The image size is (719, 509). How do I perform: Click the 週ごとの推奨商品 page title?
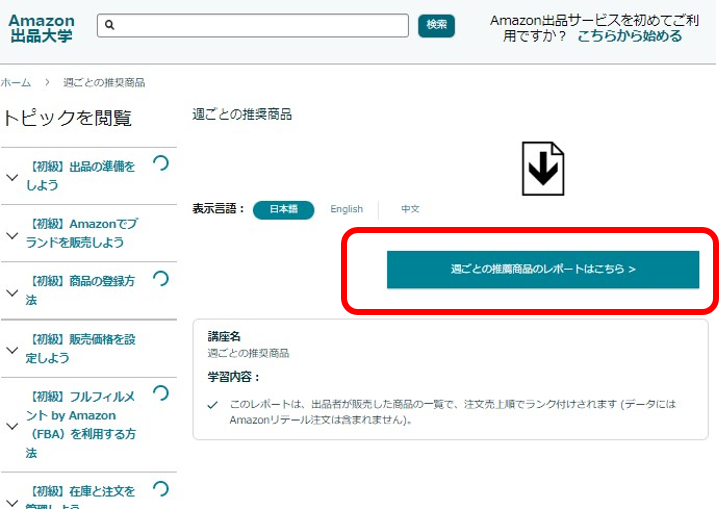point(242,114)
